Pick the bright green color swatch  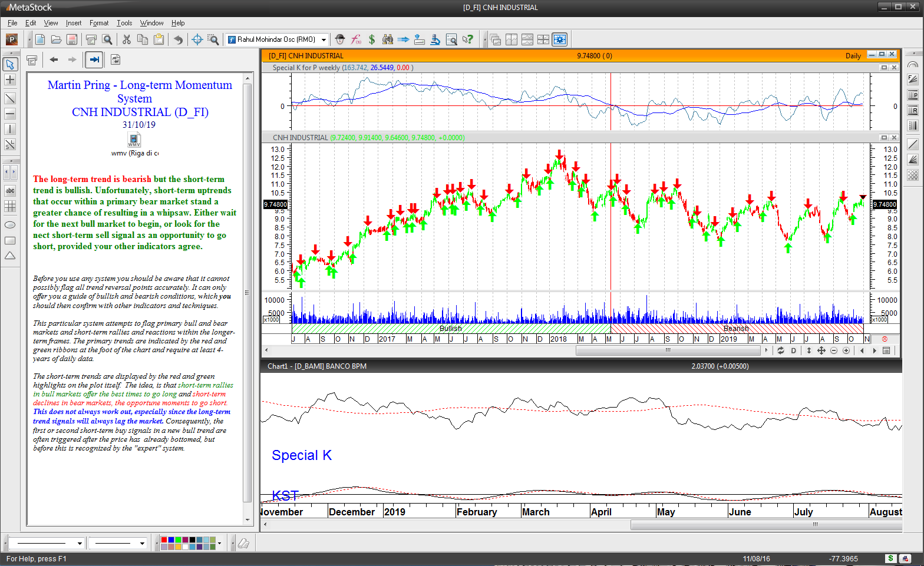click(x=178, y=540)
